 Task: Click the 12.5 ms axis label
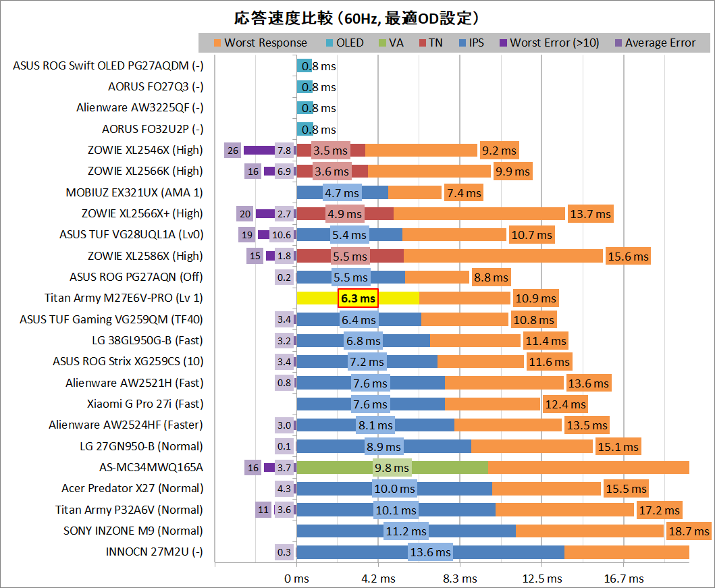pyautogui.click(x=542, y=579)
